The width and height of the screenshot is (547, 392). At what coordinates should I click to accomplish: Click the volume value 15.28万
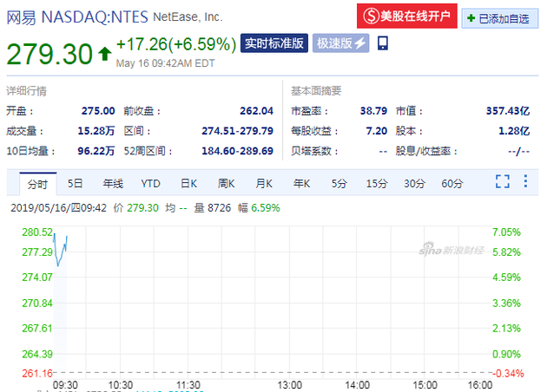96,131
